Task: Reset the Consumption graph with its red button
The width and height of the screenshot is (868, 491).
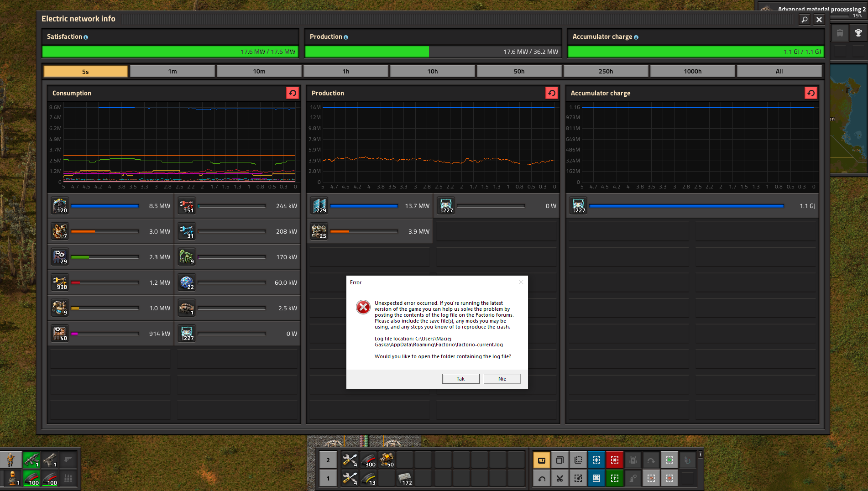Action: point(293,93)
